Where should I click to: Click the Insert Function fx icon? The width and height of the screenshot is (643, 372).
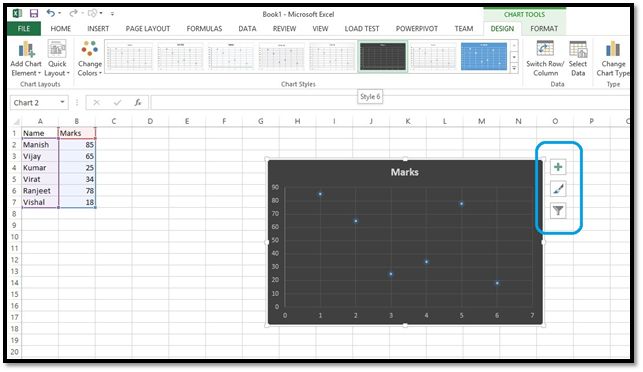tap(138, 103)
